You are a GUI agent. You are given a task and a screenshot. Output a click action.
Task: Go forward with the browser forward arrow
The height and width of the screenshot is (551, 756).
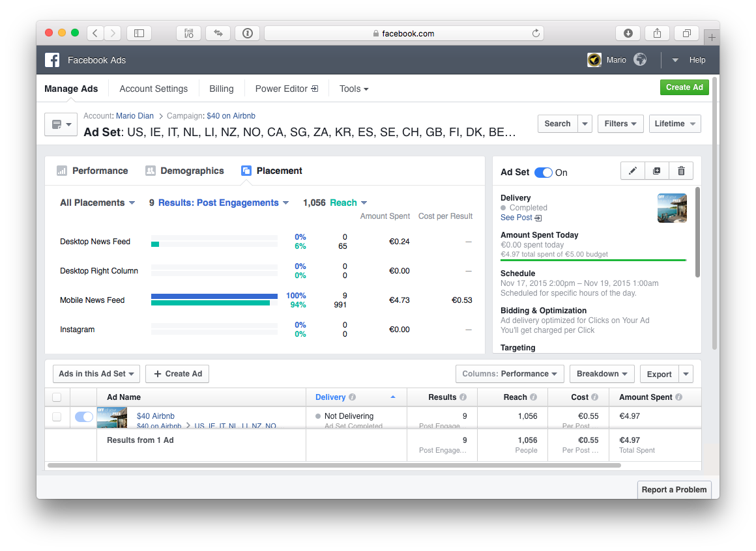click(x=113, y=33)
